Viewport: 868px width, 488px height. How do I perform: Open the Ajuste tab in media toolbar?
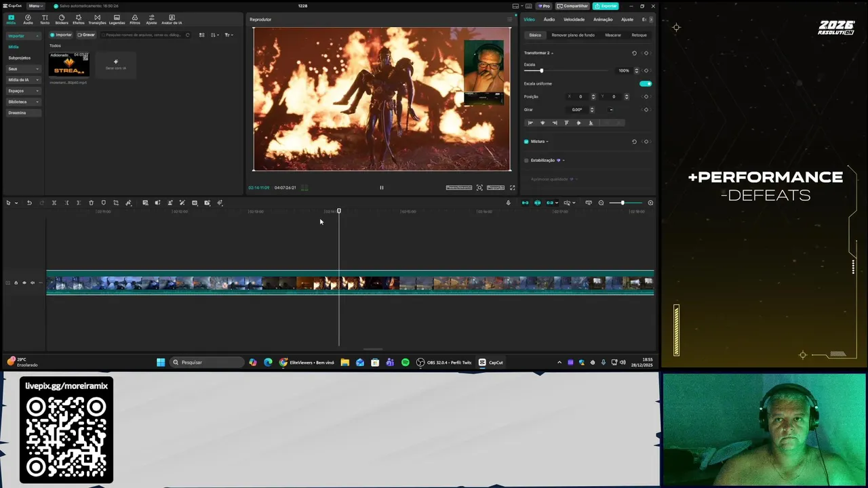point(151,20)
